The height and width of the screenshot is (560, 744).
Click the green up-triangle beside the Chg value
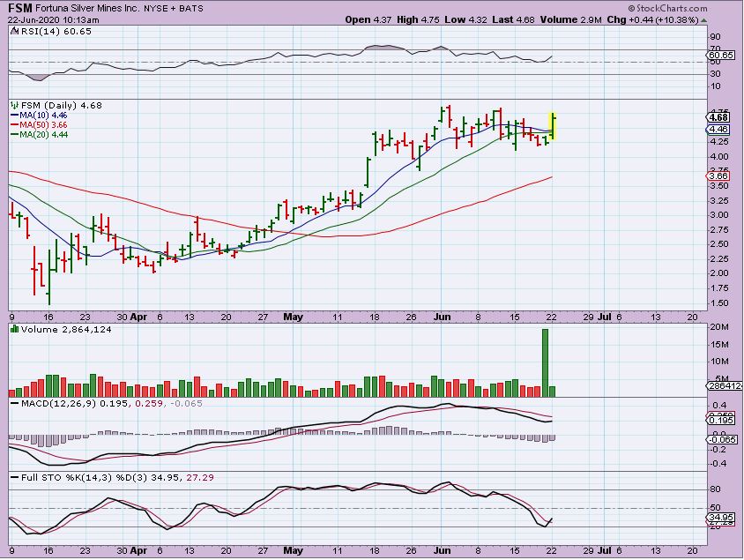[704, 20]
